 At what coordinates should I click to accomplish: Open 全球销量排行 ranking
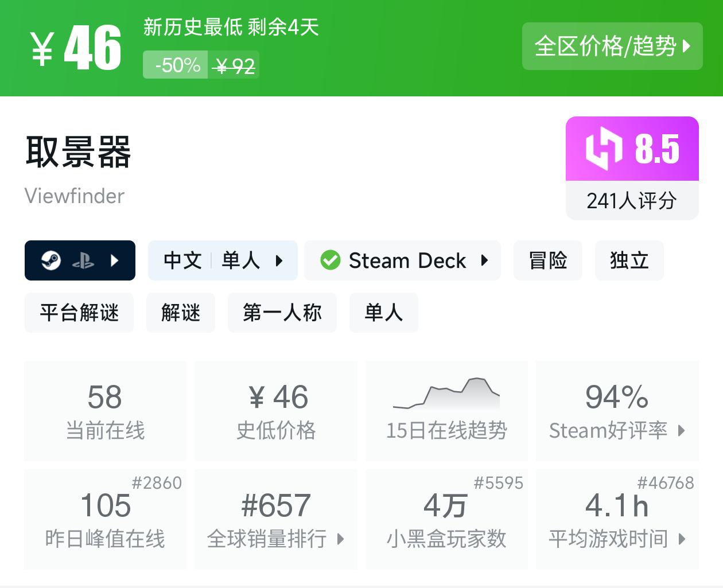(x=276, y=539)
